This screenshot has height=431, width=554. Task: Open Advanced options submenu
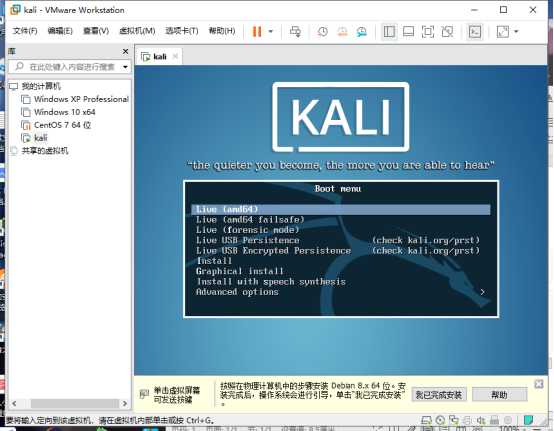[237, 292]
